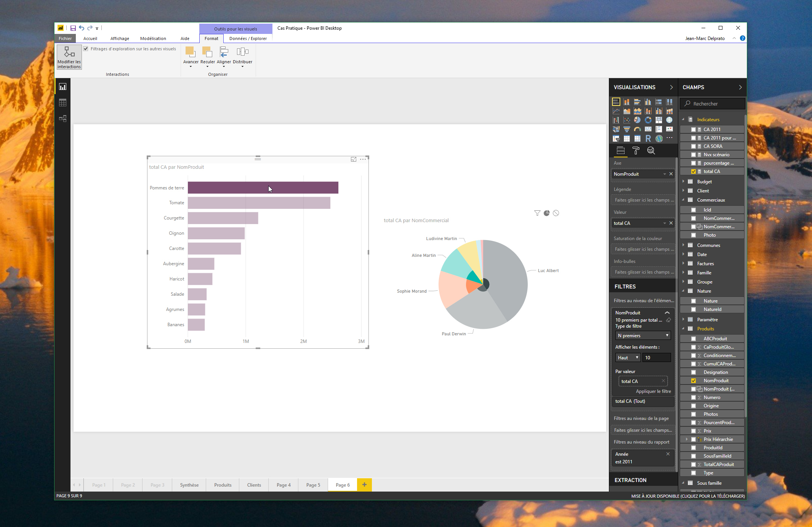Open the Fichier menu
The width and height of the screenshot is (812, 527).
pos(65,38)
